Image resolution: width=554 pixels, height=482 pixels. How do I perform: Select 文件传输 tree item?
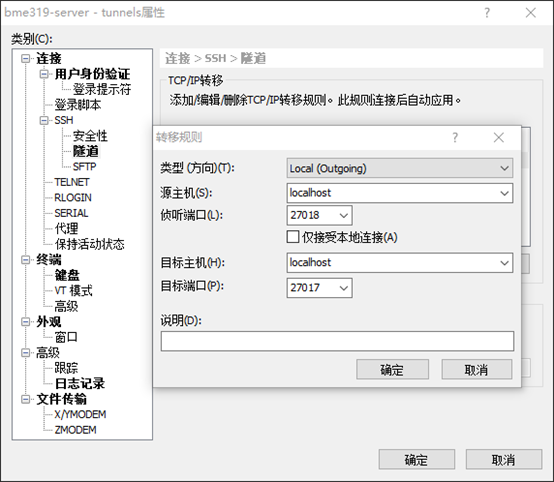pos(61,399)
